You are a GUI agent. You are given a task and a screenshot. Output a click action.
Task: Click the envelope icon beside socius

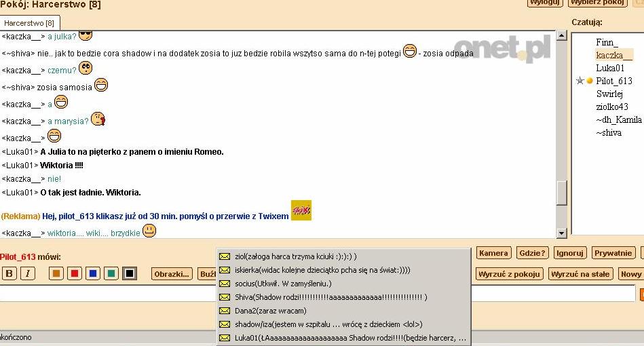click(x=225, y=284)
